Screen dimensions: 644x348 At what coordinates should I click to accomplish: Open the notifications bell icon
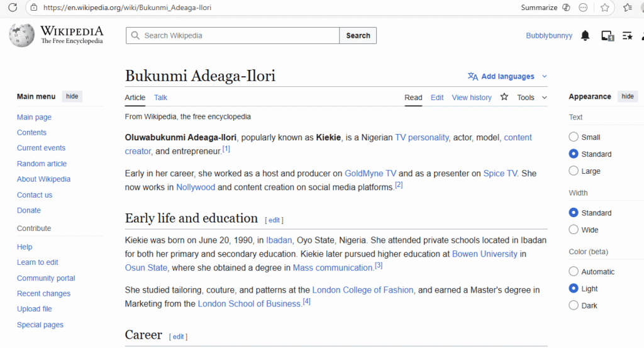tap(585, 36)
